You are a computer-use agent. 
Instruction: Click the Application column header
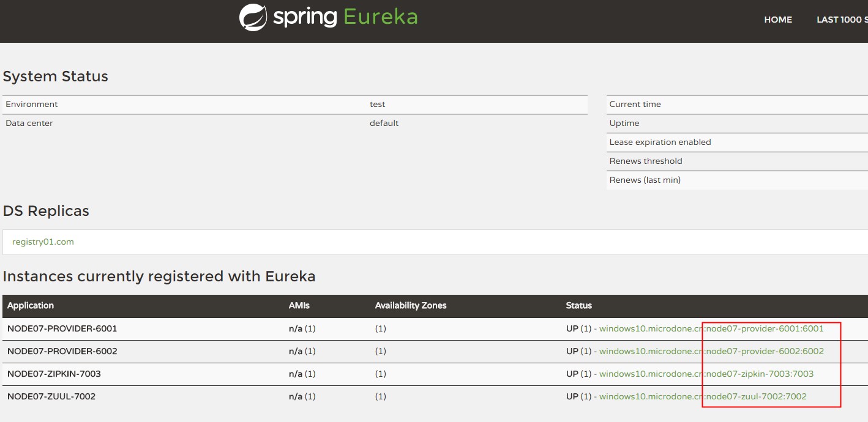point(31,305)
